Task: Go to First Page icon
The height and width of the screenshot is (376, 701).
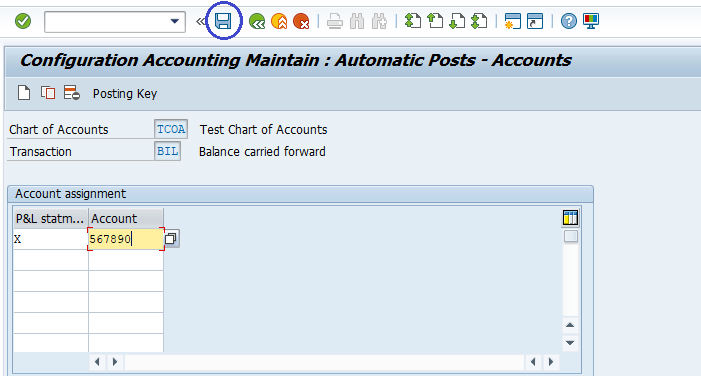Action: tap(413, 21)
